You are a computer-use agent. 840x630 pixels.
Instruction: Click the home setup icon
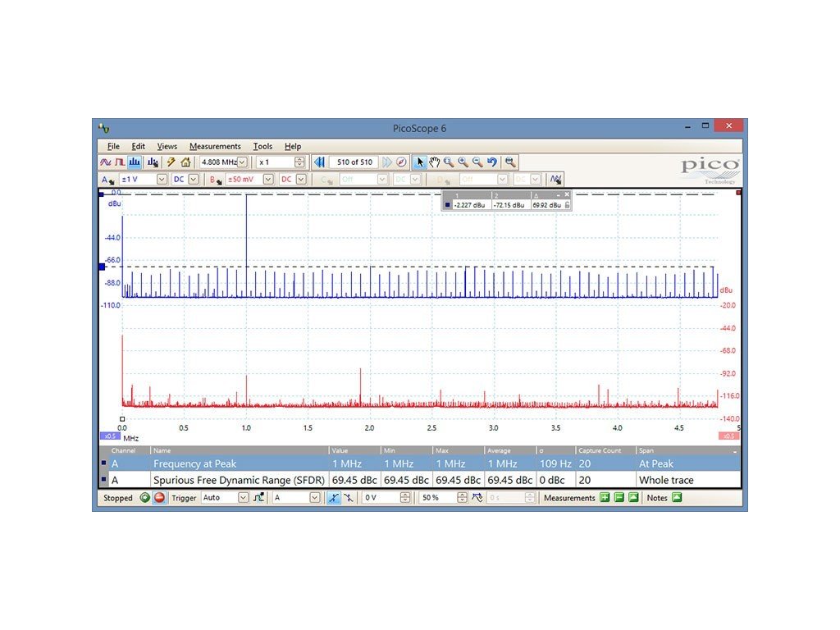185,162
